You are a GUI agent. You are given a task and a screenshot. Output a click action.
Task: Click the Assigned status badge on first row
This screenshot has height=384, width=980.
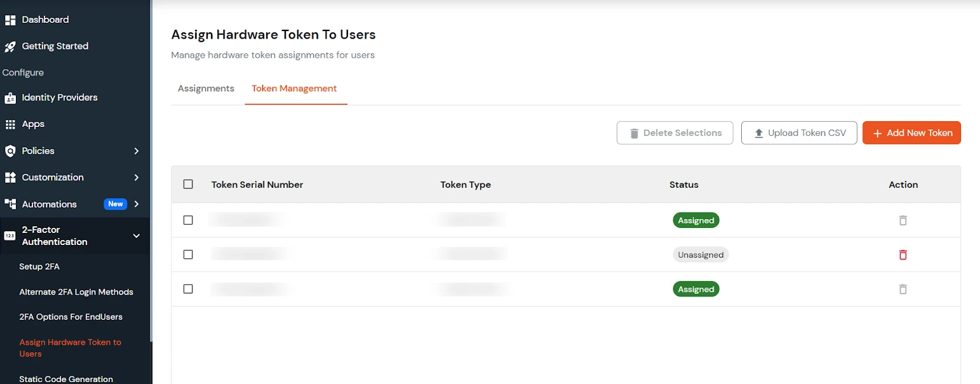point(695,220)
